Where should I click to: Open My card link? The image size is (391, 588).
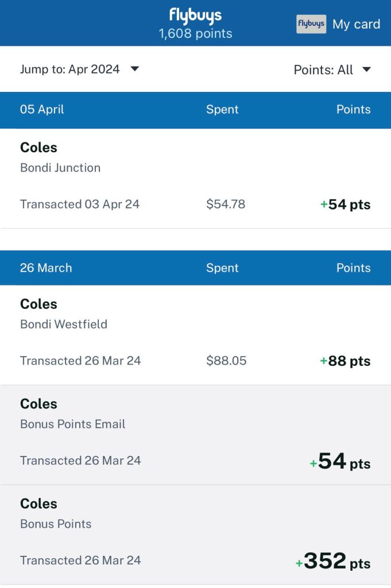point(356,24)
